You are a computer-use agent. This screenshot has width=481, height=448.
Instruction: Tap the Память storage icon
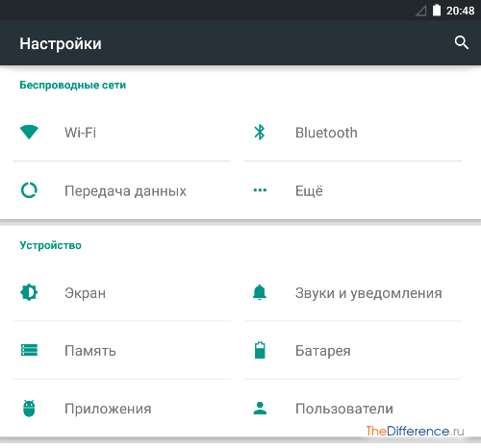(x=29, y=350)
